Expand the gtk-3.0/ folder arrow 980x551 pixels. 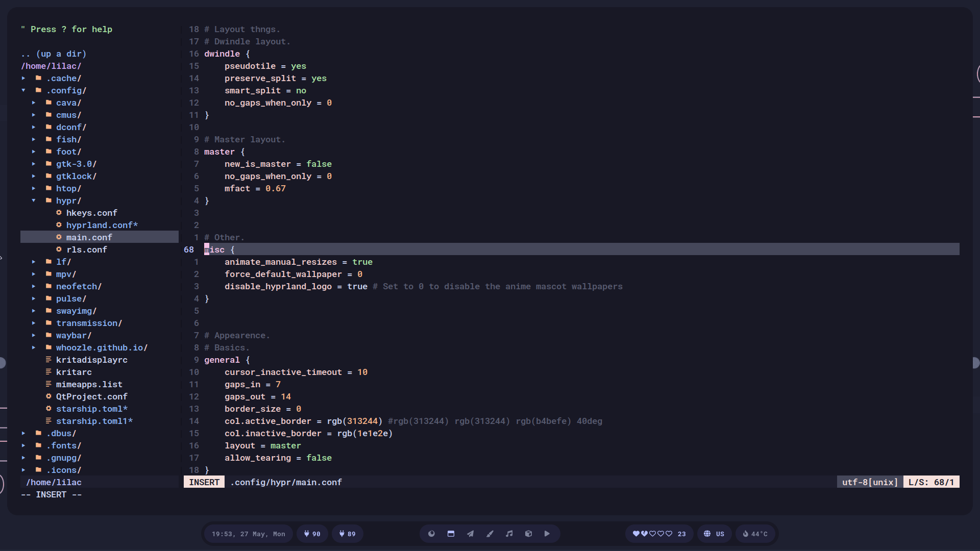[34, 164]
